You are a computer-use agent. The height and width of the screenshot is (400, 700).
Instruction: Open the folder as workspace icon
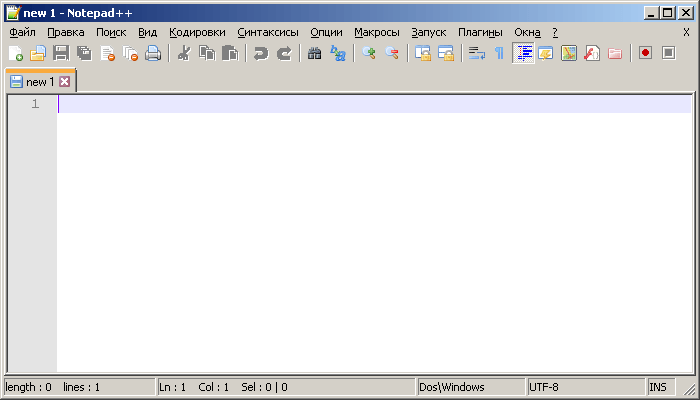615,53
